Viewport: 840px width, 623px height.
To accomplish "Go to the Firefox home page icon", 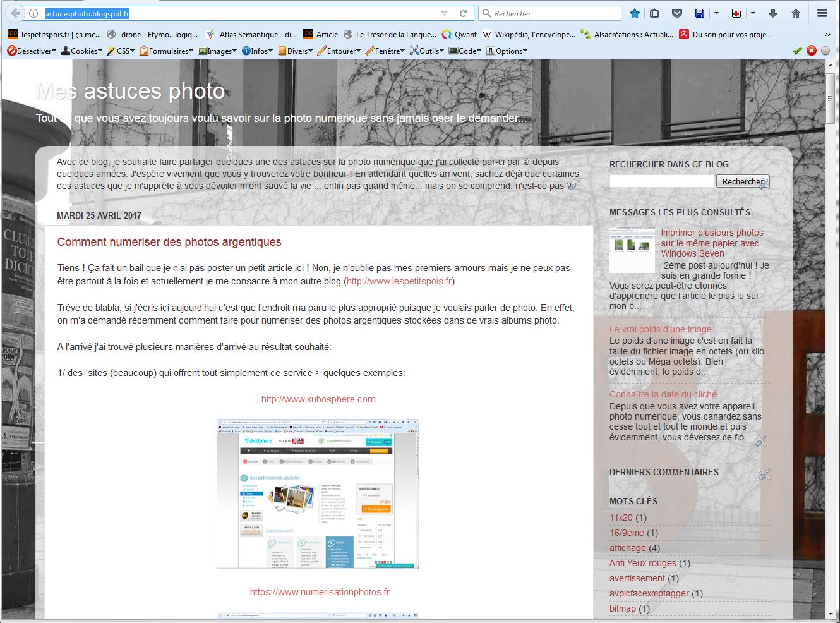I will [x=796, y=13].
